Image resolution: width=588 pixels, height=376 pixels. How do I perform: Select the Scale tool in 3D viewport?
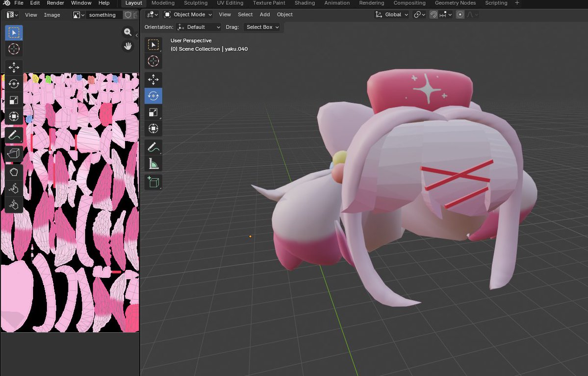tap(153, 112)
